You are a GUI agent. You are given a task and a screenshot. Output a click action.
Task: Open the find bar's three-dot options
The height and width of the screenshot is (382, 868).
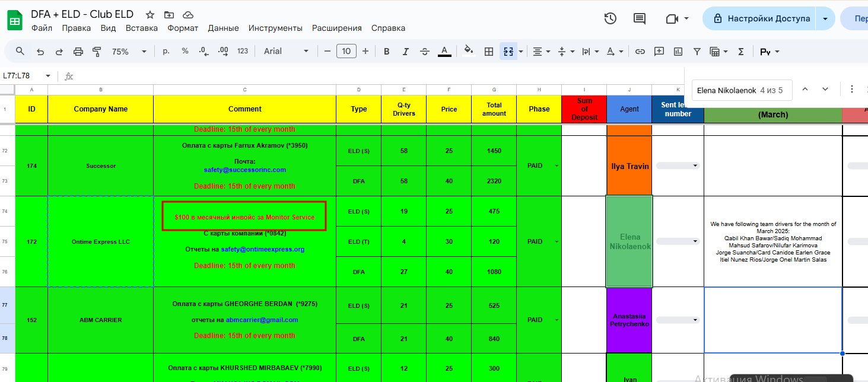tap(852, 89)
